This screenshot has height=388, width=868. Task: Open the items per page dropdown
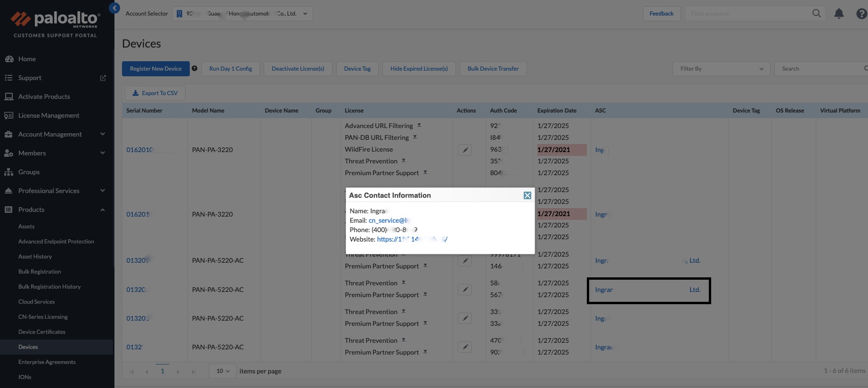point(223,371)
